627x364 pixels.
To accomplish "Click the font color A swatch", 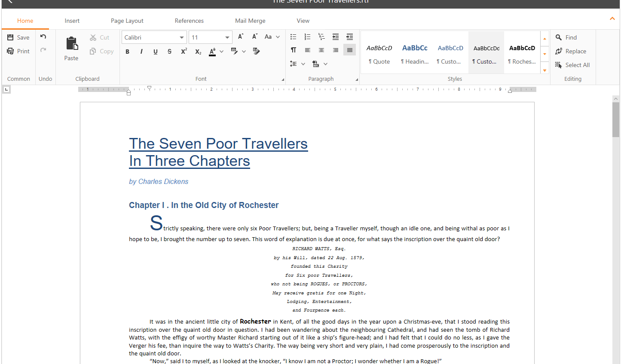I will [x=212, y=52].
